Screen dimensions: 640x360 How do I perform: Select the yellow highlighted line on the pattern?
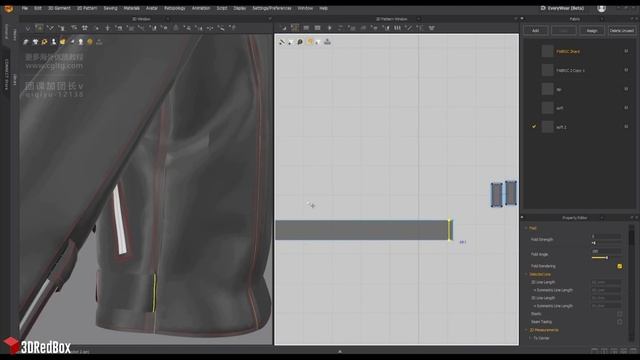click(449, 230)
